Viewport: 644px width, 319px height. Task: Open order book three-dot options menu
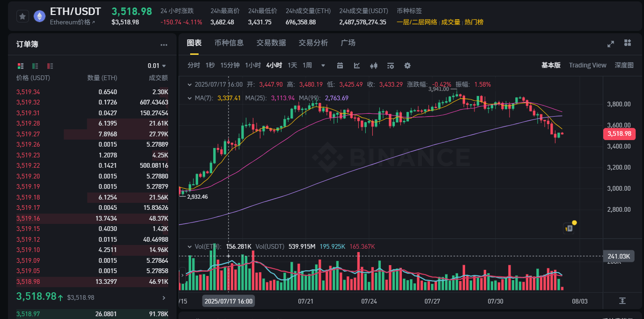[x=164, y=45]
